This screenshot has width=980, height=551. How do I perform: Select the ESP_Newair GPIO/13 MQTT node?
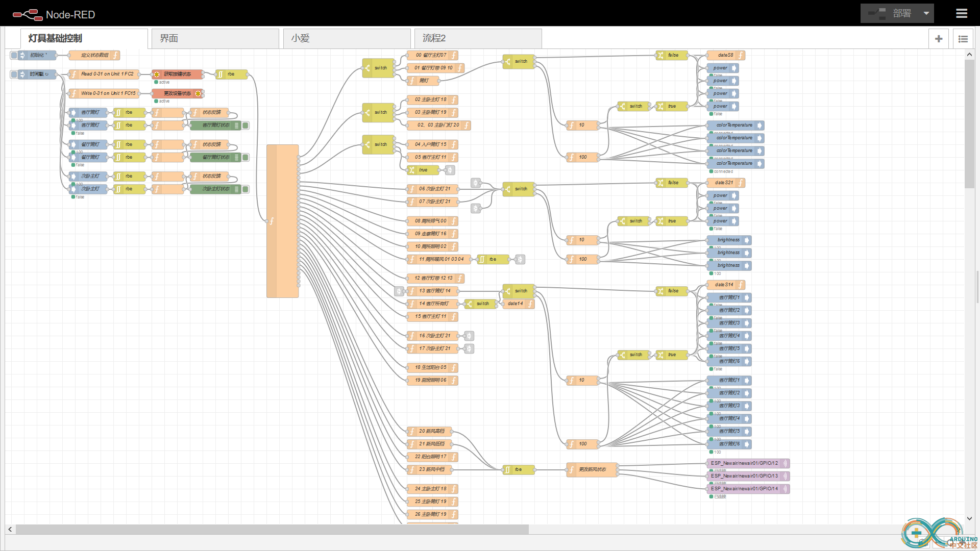pos(748,476)
